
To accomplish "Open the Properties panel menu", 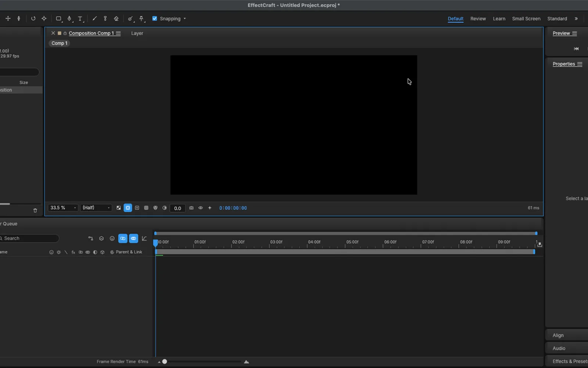I will [580, 64].
